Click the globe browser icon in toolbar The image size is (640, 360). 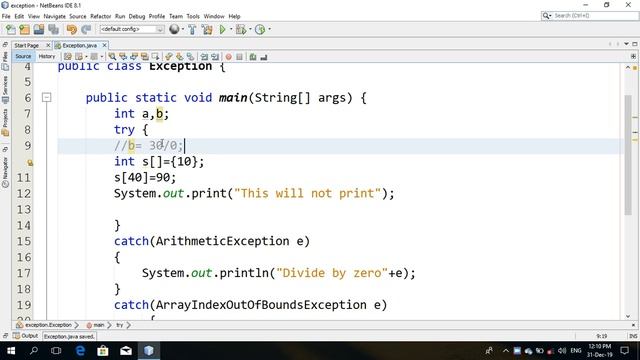pyautogui.click(x=174, y=29)
